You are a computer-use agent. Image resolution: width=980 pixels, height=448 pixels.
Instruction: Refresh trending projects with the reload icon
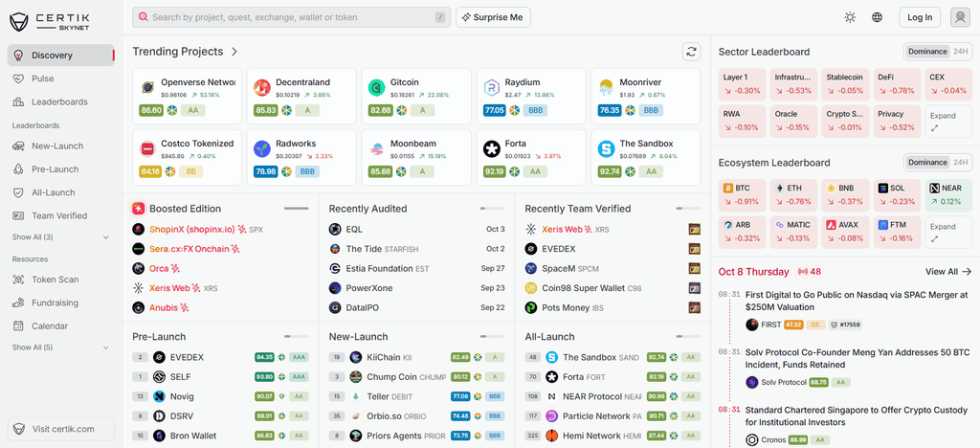point(691,52)
